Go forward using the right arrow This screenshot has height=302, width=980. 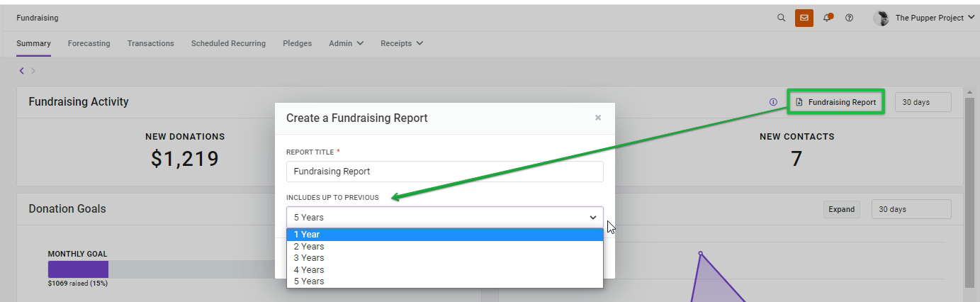[33, 70]
